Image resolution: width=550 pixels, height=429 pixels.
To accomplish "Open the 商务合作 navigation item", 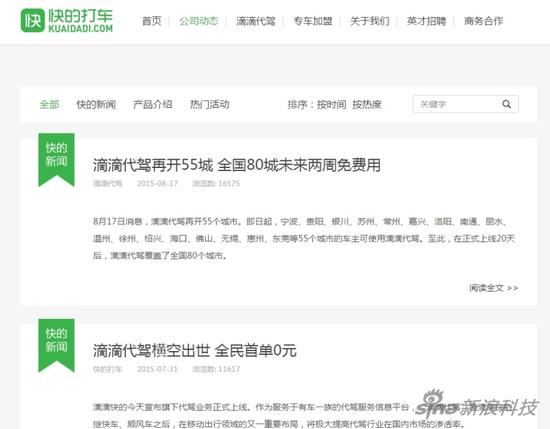I will click(x=483, y=21).
